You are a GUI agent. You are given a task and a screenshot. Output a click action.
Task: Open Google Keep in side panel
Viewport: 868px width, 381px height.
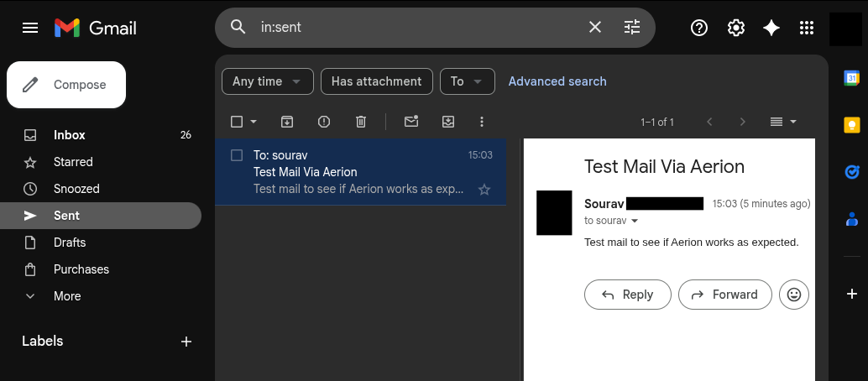(851, 125)
